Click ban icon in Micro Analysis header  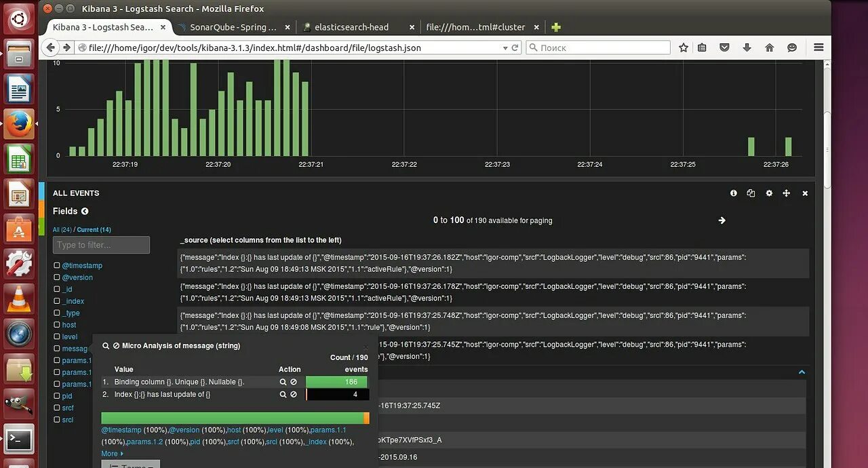[x=116, y=346]
